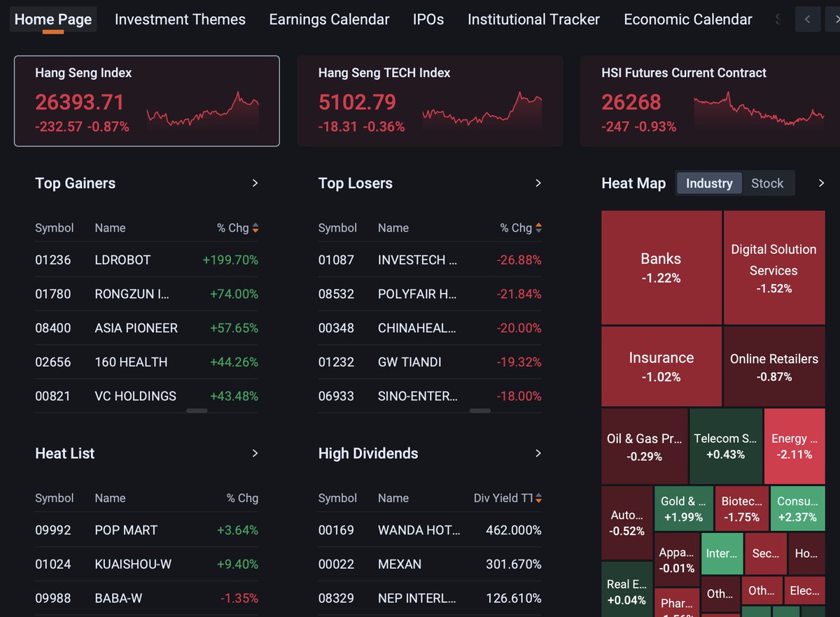Select Online Retailers heat map tile
Screen dimensions: 840x617
pos(774,367)
